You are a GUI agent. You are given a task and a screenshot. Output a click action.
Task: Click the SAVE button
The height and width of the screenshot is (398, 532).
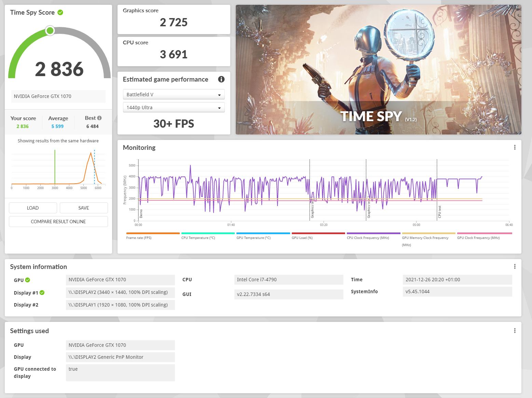coord(84,208)
